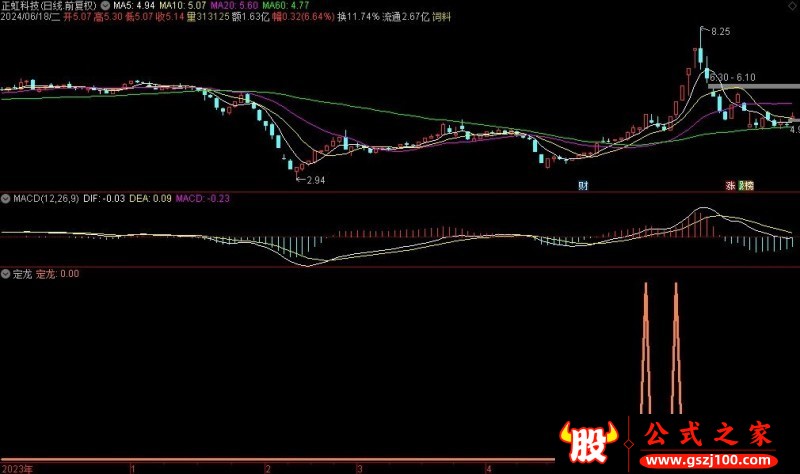
Task: Click the MACD(12,26,9) indicator name
Action: click(46, 198)
